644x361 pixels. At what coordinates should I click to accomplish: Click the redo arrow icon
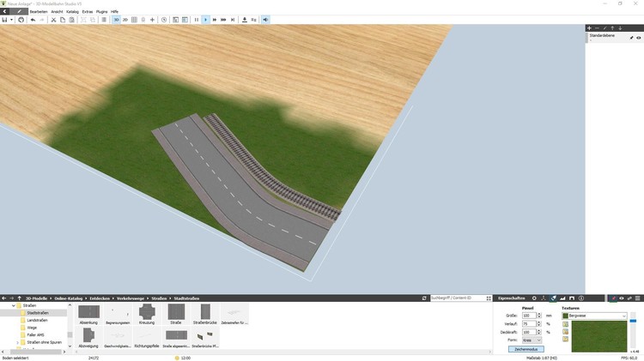[x=42, y=20]
